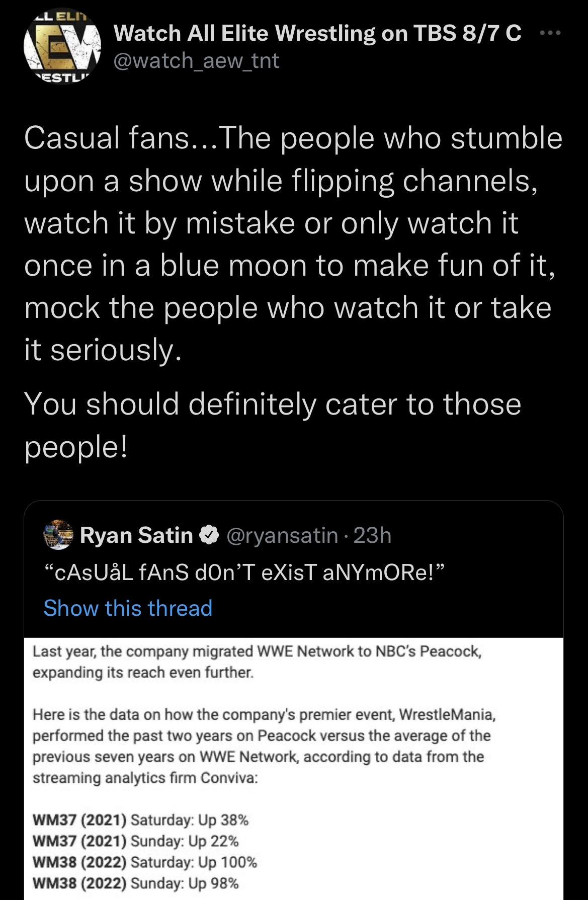Open the three-dot more options menu

[549, 34]
